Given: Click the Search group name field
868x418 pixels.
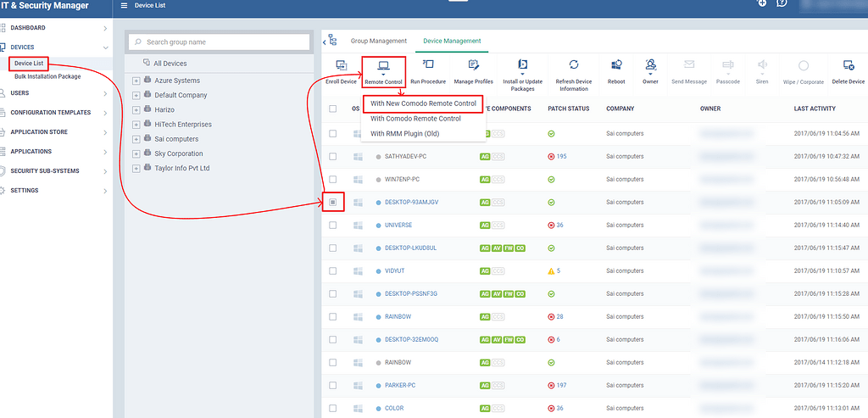Looking at the screenshot, I should click(220, 42).
